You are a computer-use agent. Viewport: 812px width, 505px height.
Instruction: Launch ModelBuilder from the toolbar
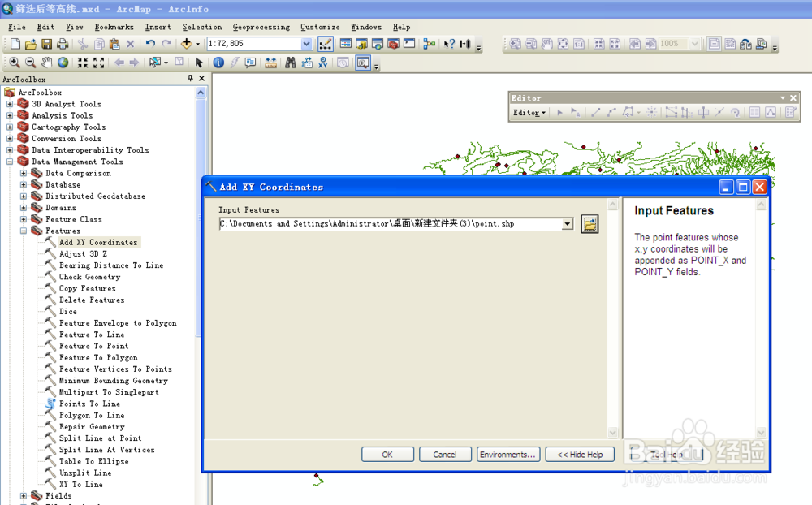coord(429,44)
